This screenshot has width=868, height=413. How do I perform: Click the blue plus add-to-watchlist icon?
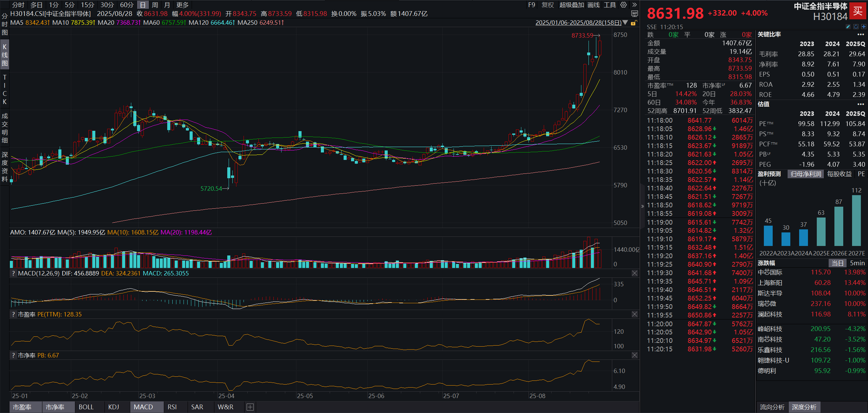(864, 26)
